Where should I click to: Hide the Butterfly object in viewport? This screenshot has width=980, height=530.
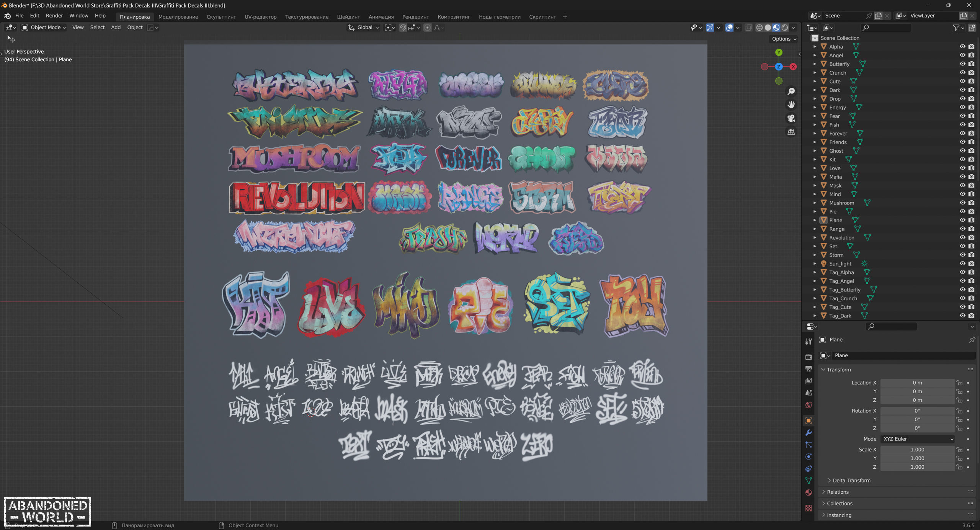pyautogui.click(x=962, y=64)
